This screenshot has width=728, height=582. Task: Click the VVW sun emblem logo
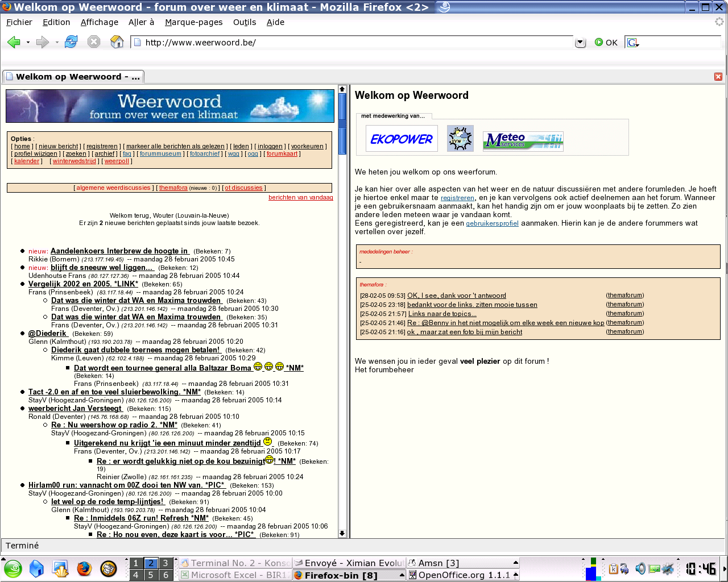pyautogui.click(x=460, y=139)
